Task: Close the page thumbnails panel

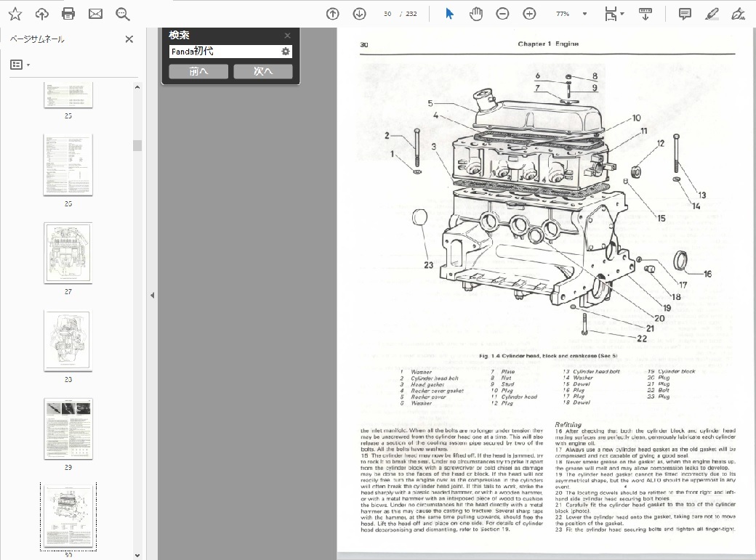Action: [x=129, y=39]
